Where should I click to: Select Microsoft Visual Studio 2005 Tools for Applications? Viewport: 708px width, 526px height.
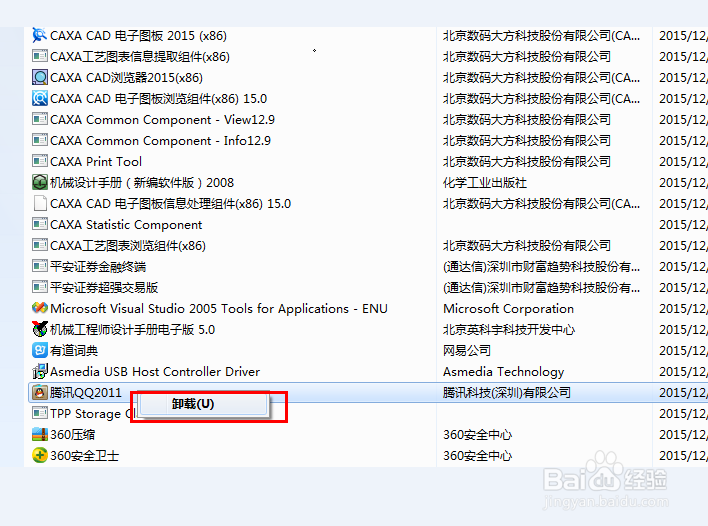click(x=219, y=309)
